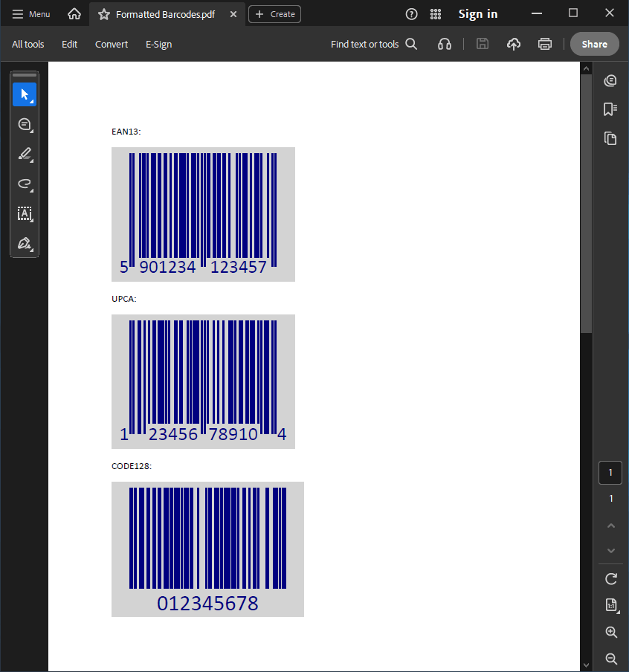Click Find text or tools search
Image resolution: width=629 pixels, height=672 pixels.
click(374, 44)
